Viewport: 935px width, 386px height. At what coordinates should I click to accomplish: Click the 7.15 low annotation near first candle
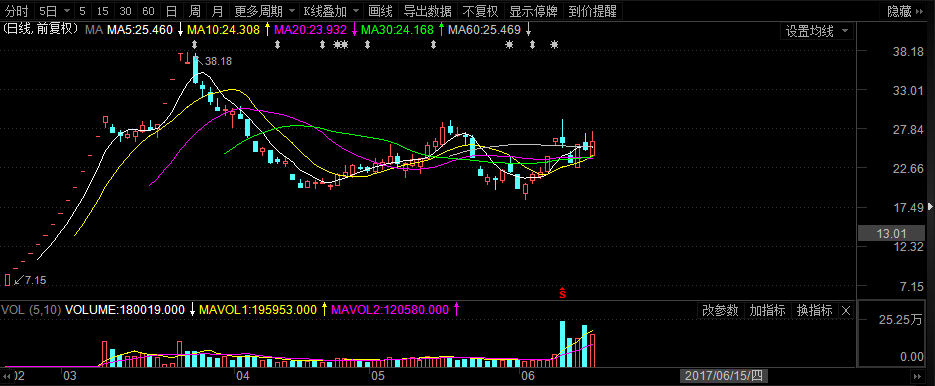tap(35, 279)
